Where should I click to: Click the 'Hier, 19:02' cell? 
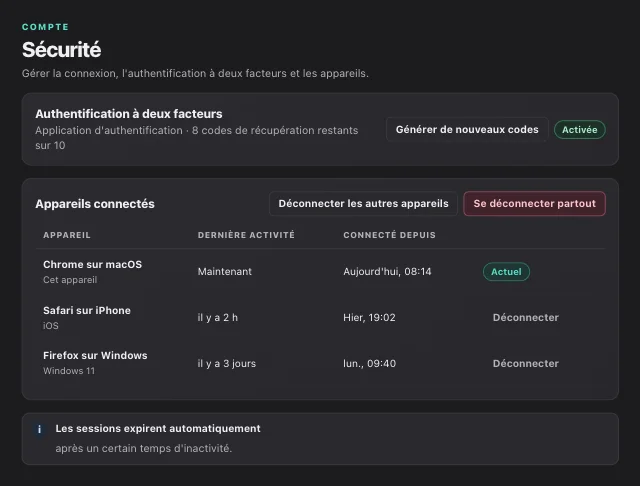(x=369, y=317)
